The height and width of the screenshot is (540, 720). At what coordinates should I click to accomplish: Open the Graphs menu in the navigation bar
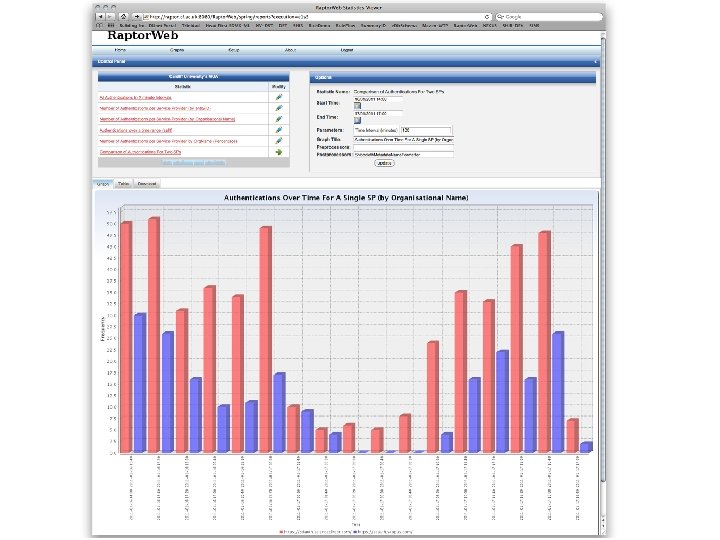tap(177, 50)
